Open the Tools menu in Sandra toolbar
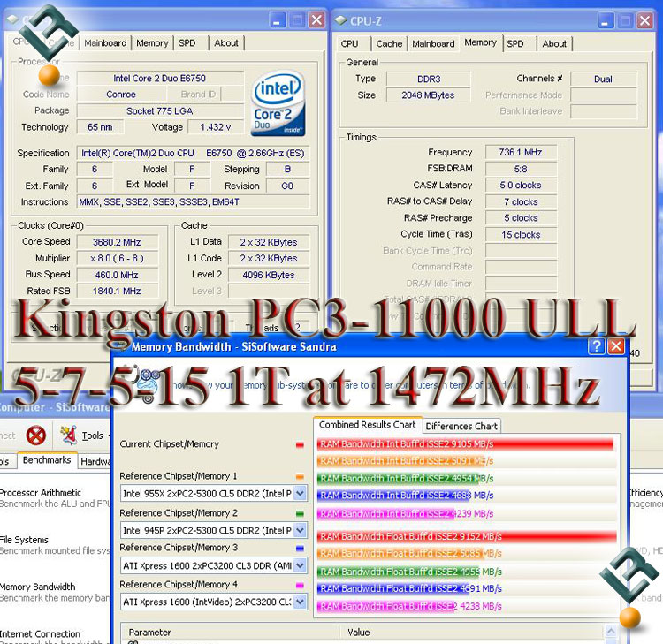Image resolution: width=663 pixels, height=644 pixels. coord(92,436)
